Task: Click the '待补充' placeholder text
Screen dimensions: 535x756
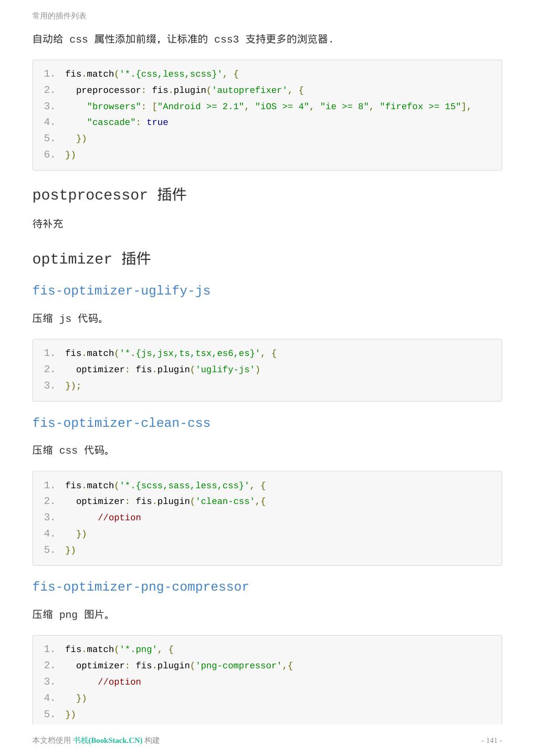Action: pyautogui.click(x=48, y=224)
